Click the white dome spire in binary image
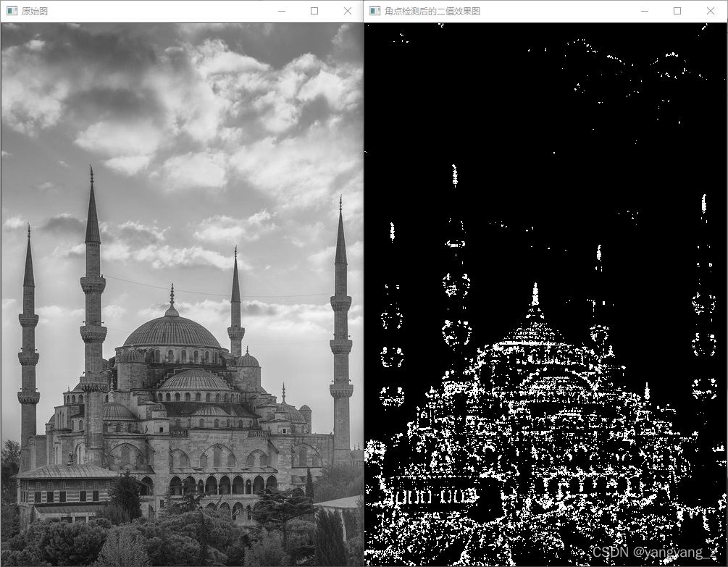Viewport: 728px width, 567px height. 535,297
